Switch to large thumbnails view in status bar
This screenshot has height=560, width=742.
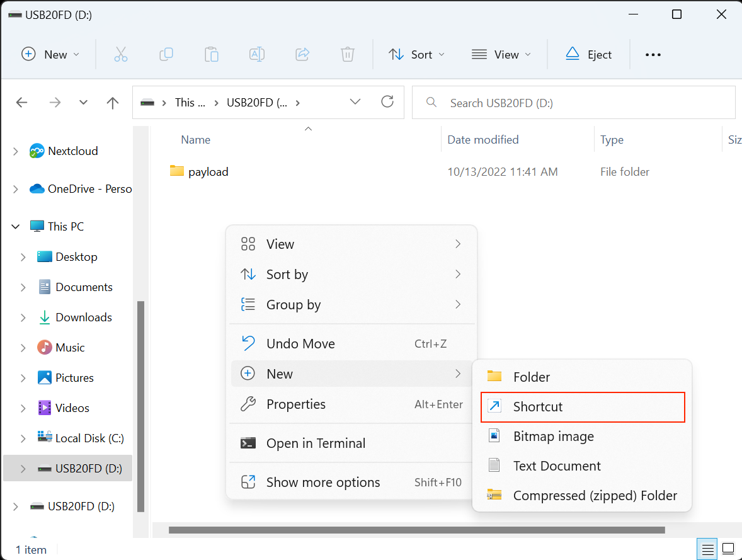pos(728,548)
